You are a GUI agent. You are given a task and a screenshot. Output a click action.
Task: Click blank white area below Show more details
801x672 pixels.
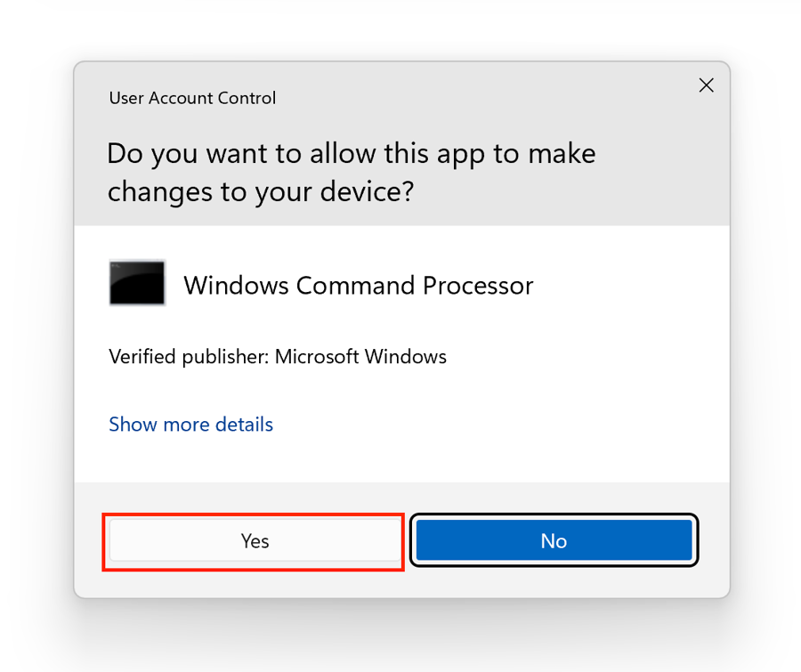(x=400, y=459)
